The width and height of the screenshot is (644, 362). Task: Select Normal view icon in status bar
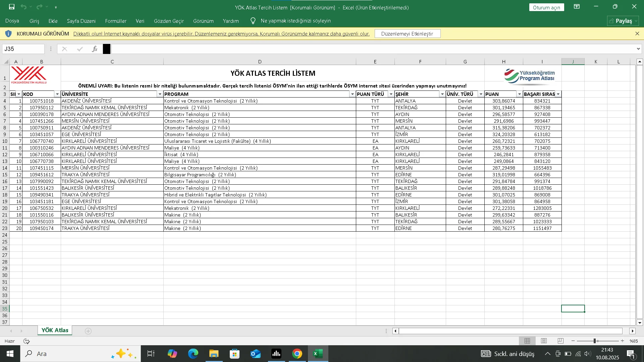pos(527,341)
